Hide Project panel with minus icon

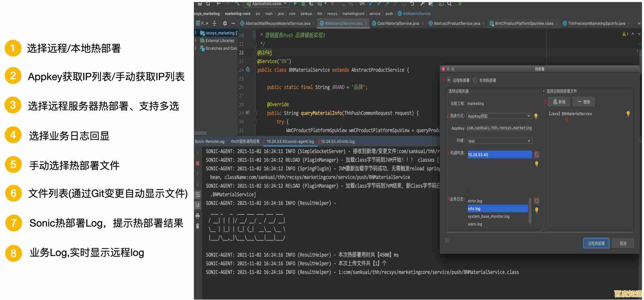pos(233,23)
